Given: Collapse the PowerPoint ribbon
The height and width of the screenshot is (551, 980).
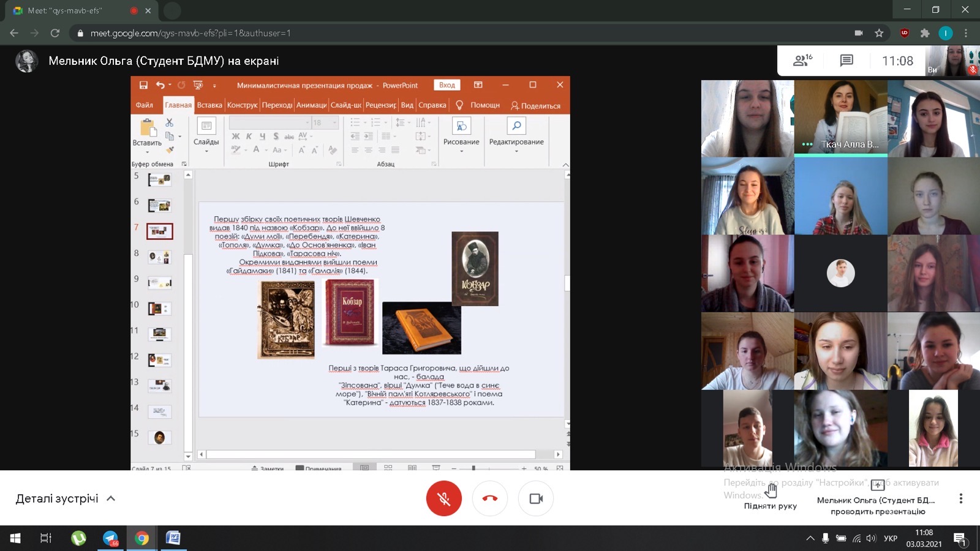Looking at the screenshot, I should click(565, 164).
